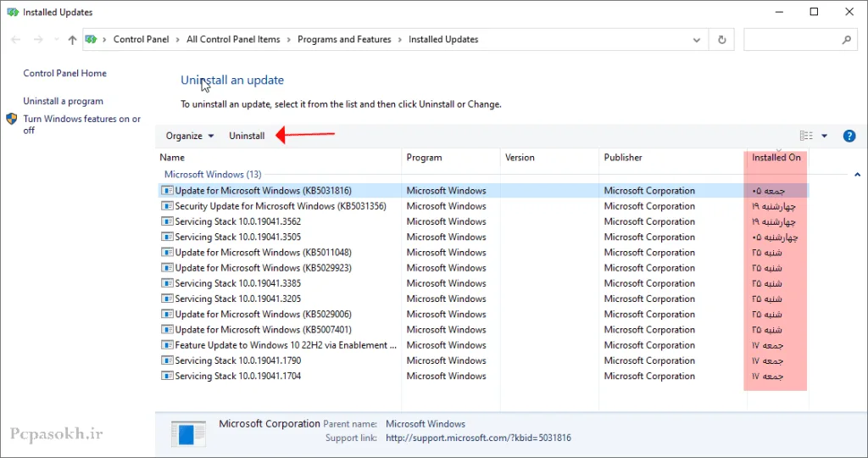Screen dimensions: 868x458
Task: Select Update for Microsoft Windows (KB5029923)
Action: 482,268
